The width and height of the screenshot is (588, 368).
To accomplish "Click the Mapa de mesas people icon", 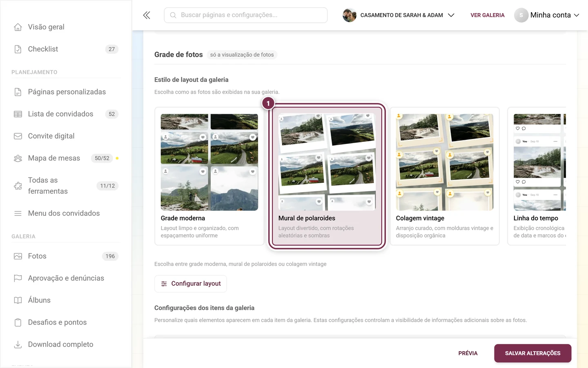I will click(x=18, y=158).
